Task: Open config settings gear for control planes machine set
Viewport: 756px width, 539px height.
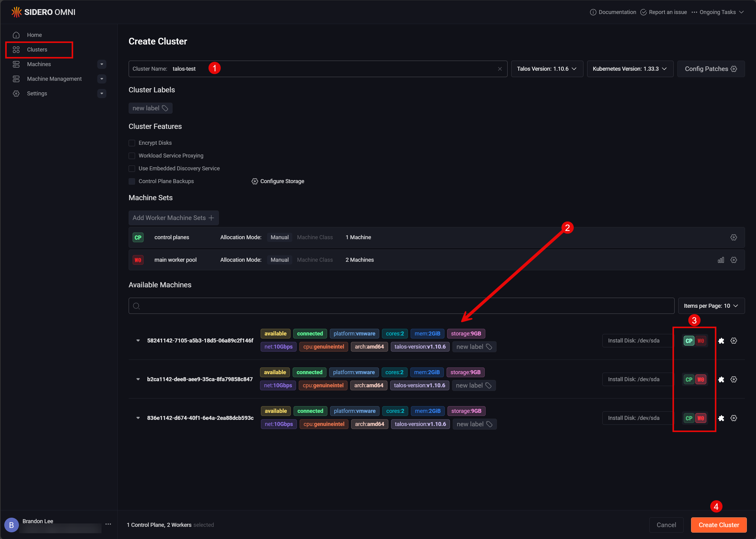Action: point(734,237)
